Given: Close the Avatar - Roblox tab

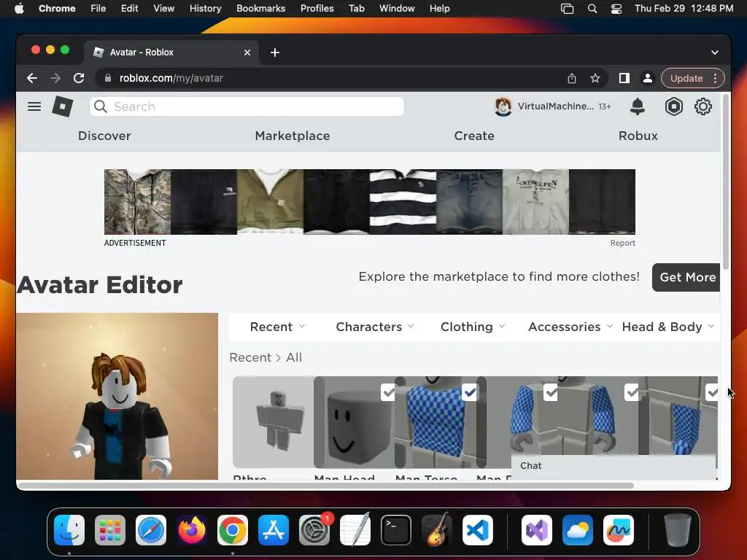Looking at the screenshot, I should 247,52.
